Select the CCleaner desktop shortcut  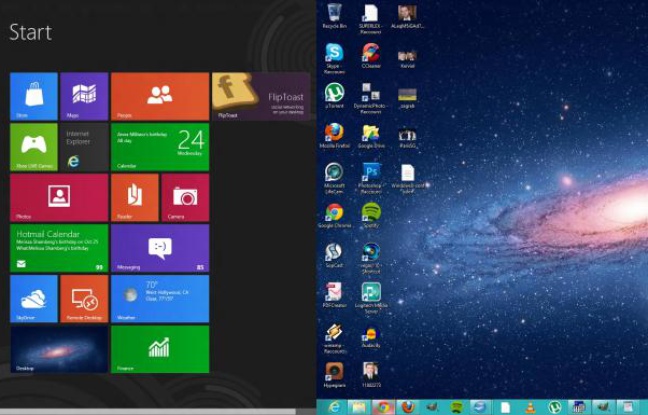pyautogui.click(x=371, y=56)
